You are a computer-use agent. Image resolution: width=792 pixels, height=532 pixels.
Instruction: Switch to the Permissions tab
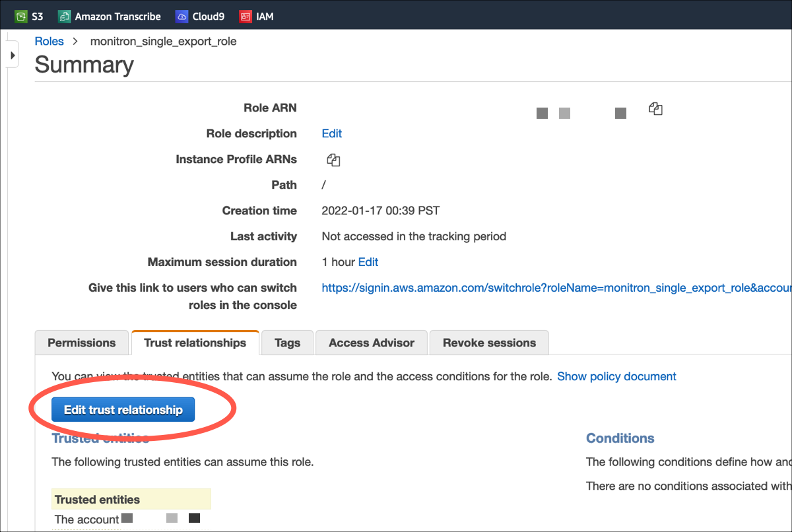(81, 343)
